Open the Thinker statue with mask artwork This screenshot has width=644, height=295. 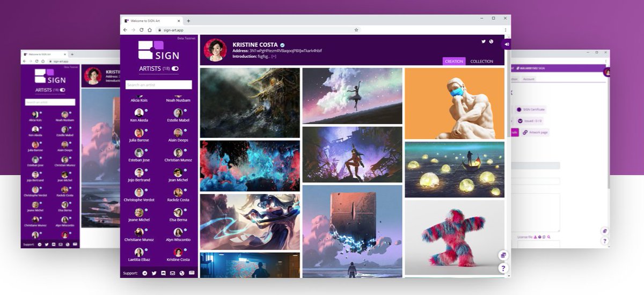pyautogui.click(x=455, y=104)
